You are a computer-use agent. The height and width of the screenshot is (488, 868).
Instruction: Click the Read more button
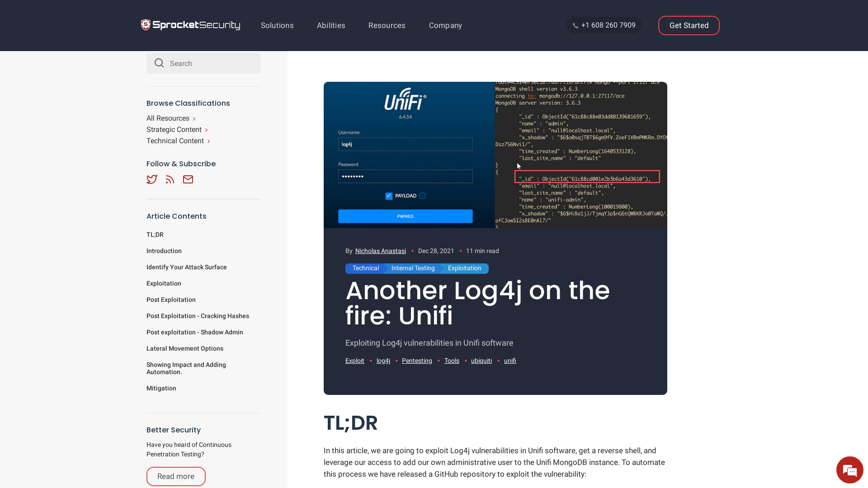[176, 476]
